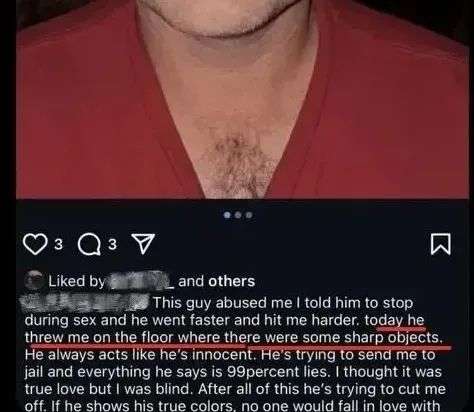The height and width of the screenshot is (412, 474).
Task: View the comment count beside the bubble
Action: click(x=113, y=244)
